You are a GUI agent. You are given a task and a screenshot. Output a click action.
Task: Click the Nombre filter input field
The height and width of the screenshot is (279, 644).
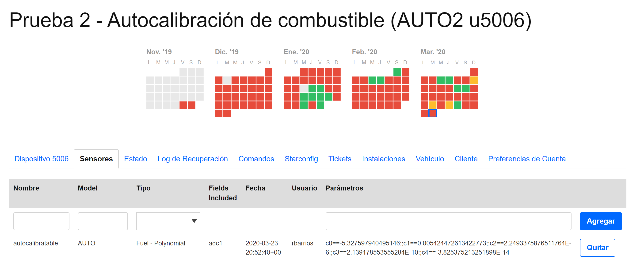click(41, 221)
